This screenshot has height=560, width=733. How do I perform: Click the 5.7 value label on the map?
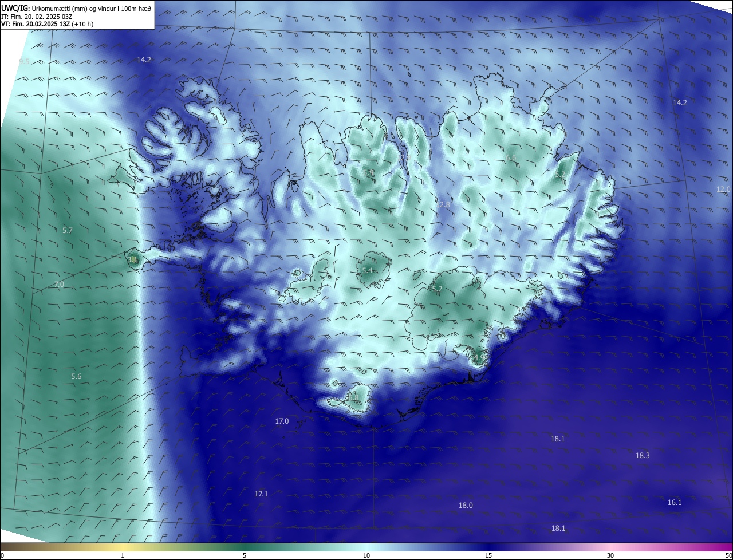click(68, 231)
